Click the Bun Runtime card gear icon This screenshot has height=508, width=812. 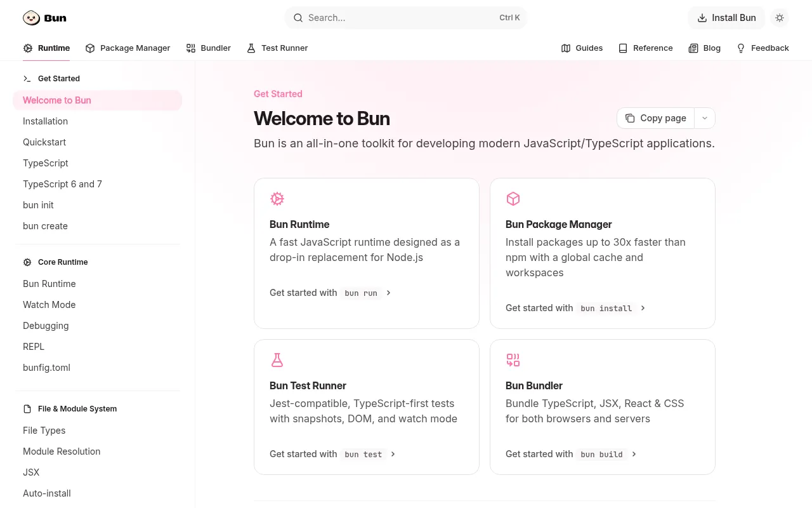tap(277, 199)
